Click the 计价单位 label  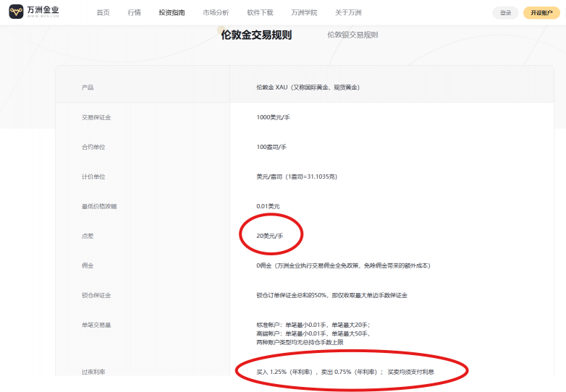(93, 176)
